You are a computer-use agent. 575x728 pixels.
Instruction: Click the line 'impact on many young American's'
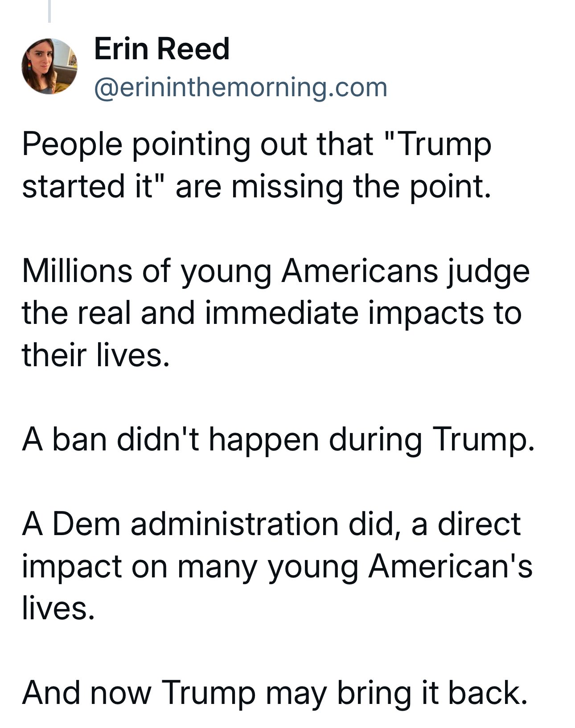pyautogui.click(x=277, y=567)
